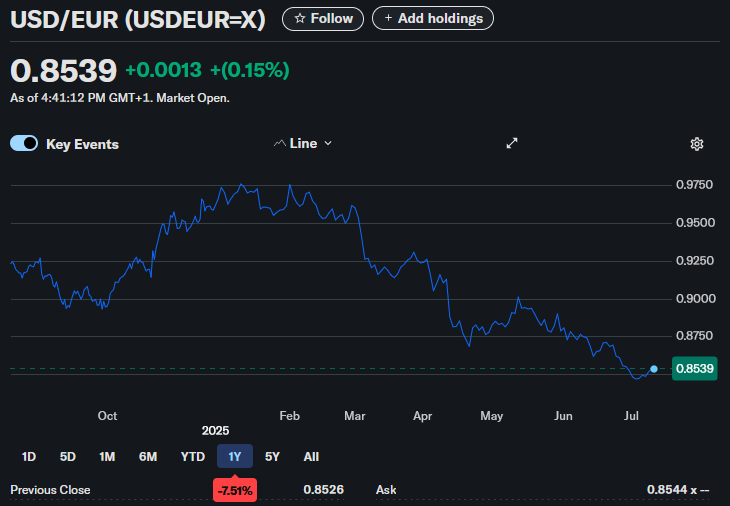The image size is (730, 506).
Task: Toggle Key Events switch off
Action: (24, 143)
